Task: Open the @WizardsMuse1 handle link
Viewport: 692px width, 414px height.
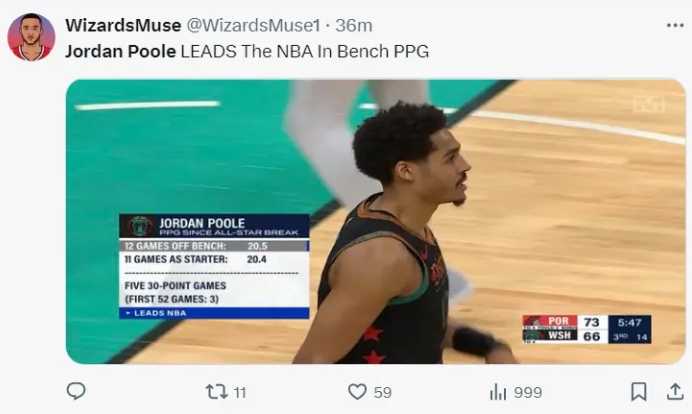Action: [x=253, y=25]
